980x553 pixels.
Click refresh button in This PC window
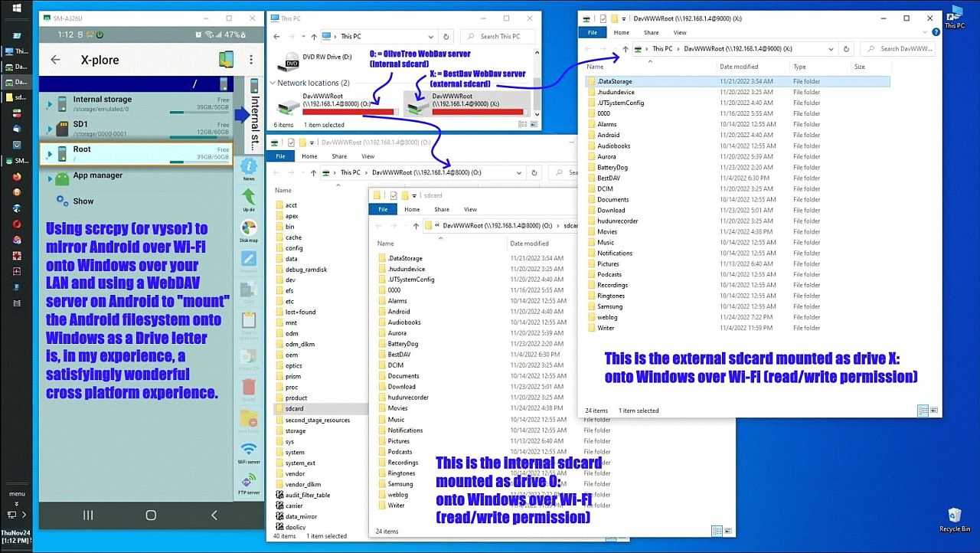446,36
